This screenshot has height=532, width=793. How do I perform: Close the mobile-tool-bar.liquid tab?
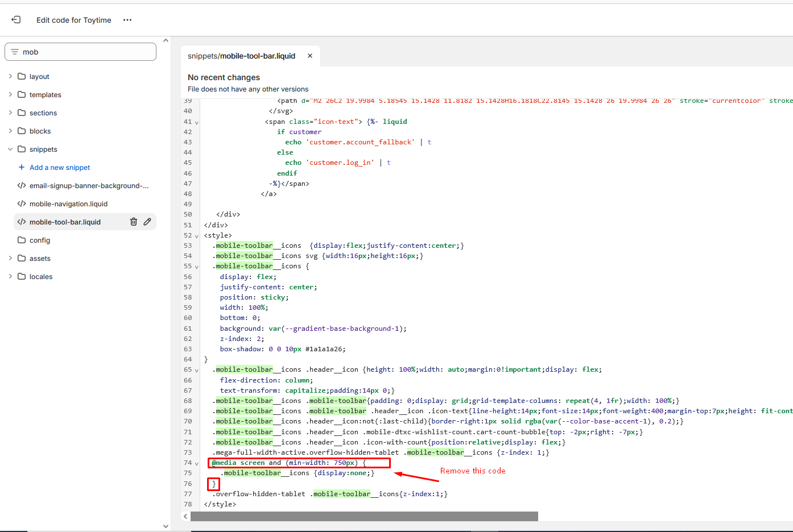pos(310,56)
